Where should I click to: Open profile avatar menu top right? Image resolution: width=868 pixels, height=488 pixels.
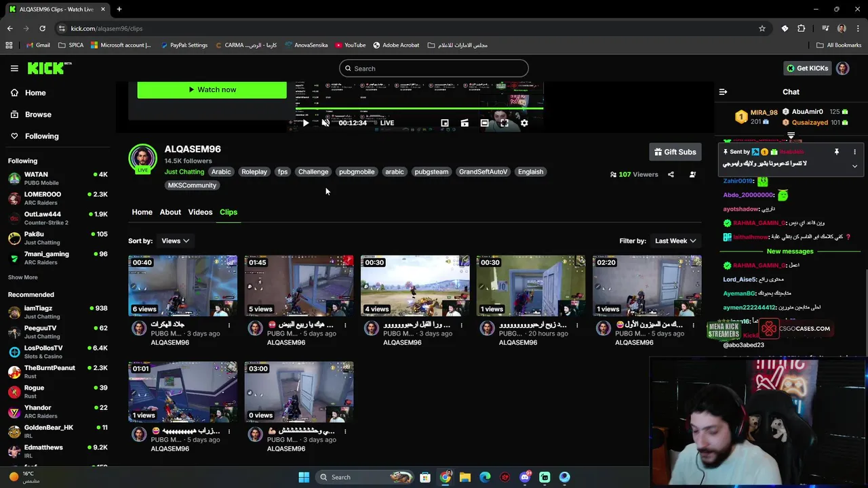(x=842, y=68)
